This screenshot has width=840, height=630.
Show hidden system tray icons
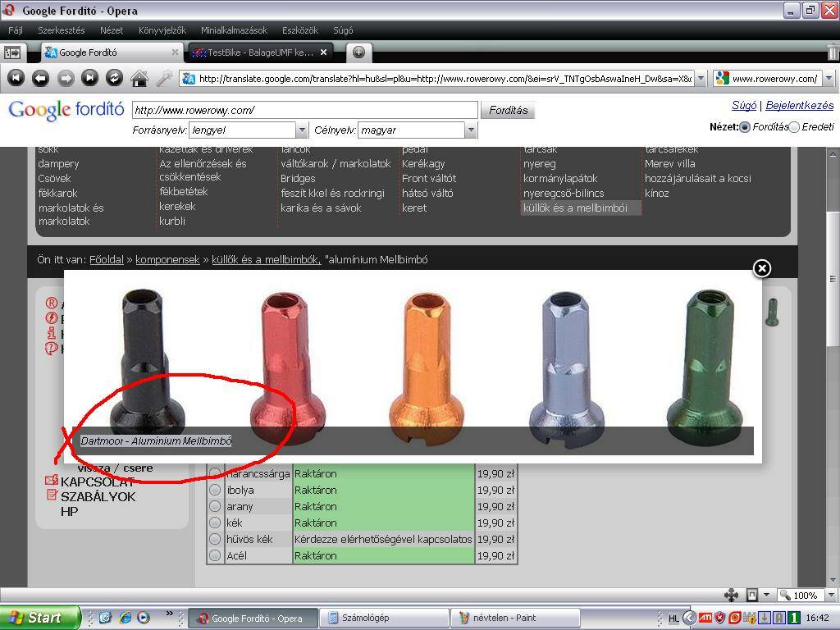point(689,618)
